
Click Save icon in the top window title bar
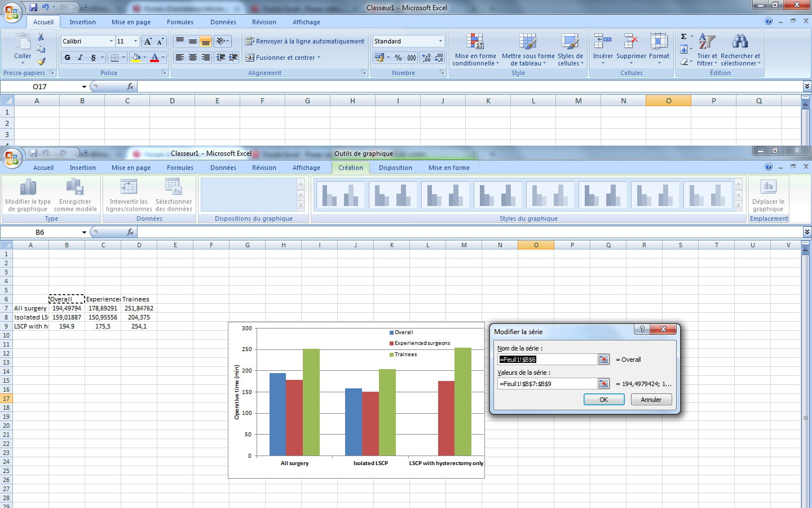point(33,7)
